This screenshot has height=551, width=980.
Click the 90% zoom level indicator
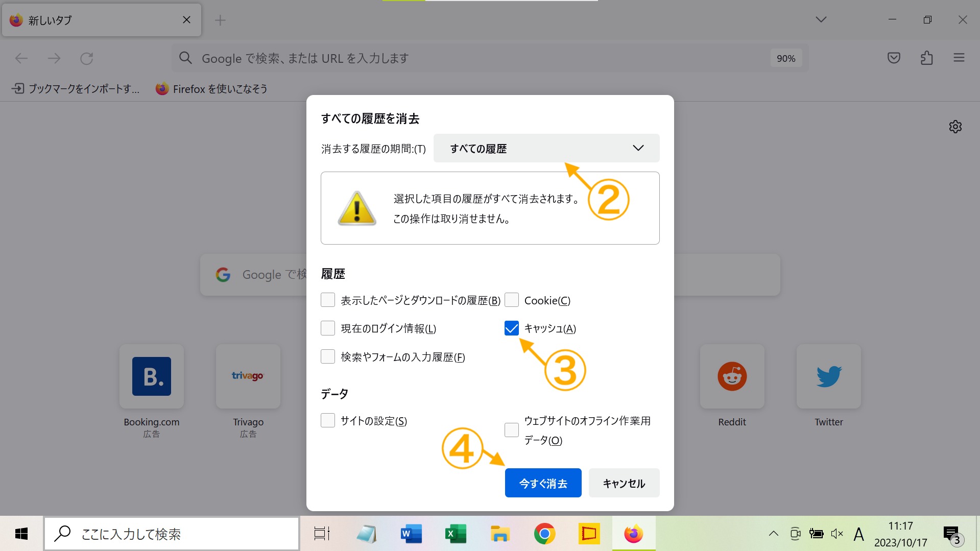(x=786, y=58)
